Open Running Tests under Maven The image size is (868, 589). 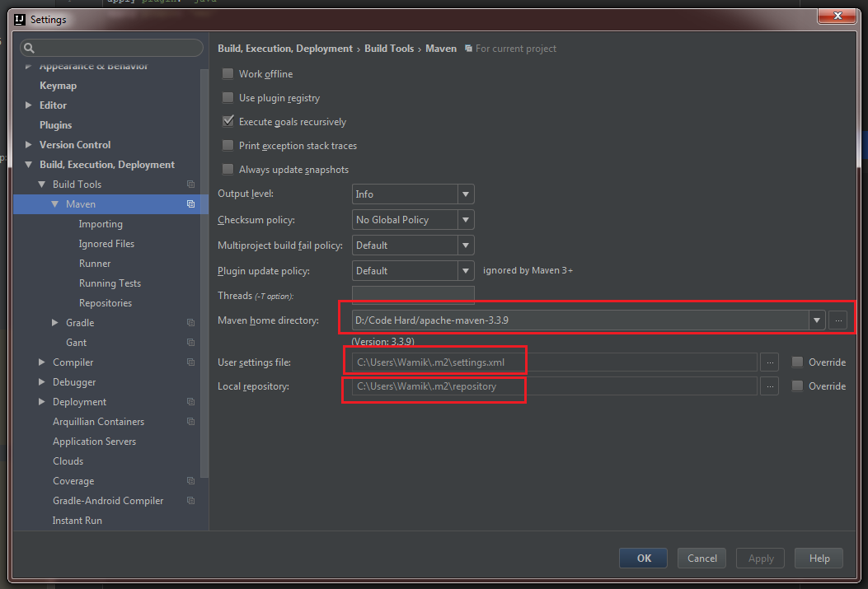click(110, 283)
